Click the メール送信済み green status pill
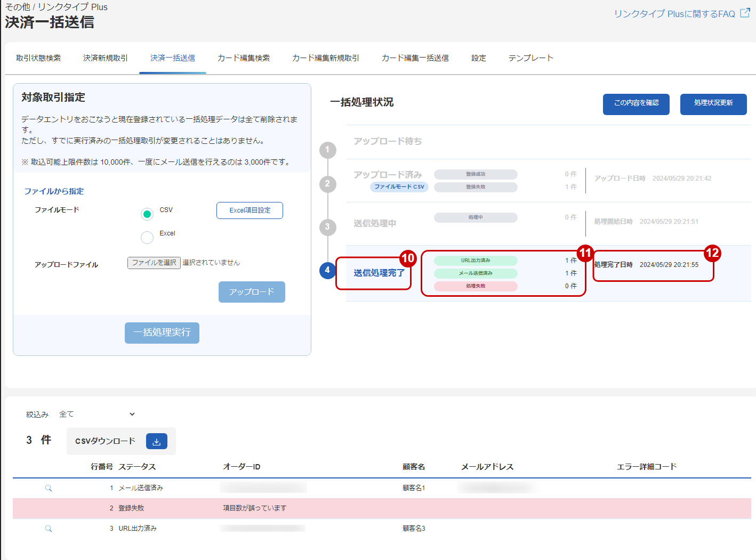 point(476,273)
